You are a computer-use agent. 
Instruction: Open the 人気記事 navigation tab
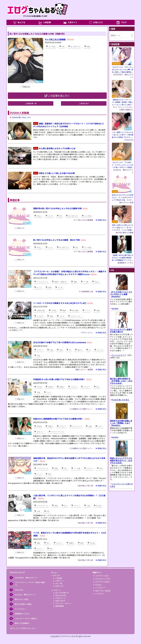45,22
